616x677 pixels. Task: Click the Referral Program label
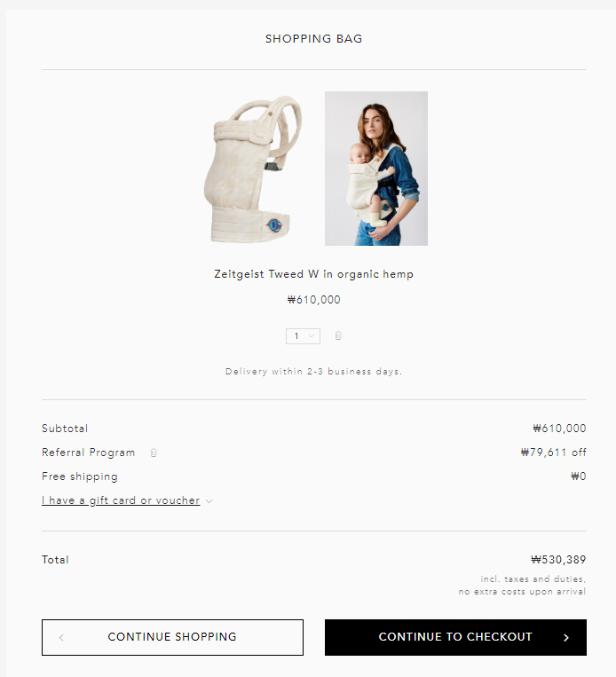pos(89,453)
